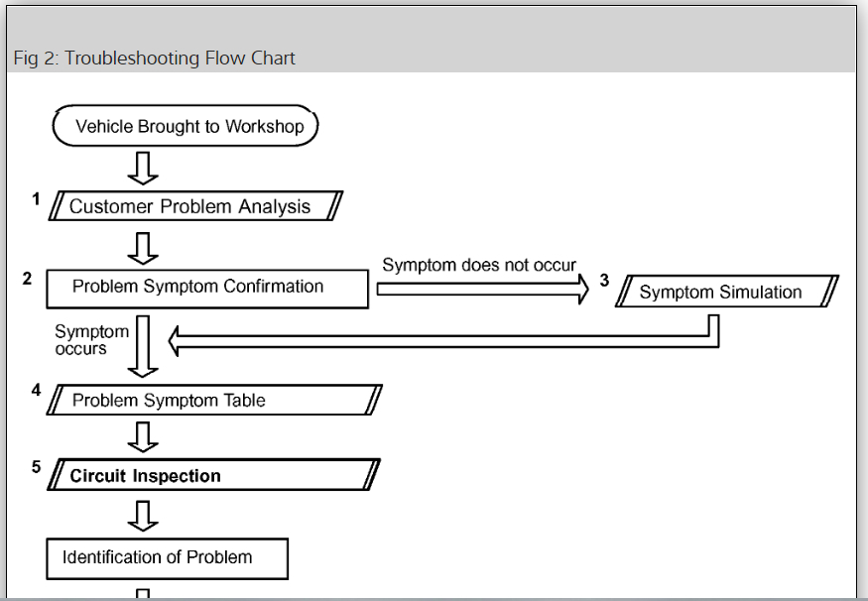The width and height of the screenshot is (868, 601).
Task: Select the "Identification of Problem" box
Action: tap(167, 558)
